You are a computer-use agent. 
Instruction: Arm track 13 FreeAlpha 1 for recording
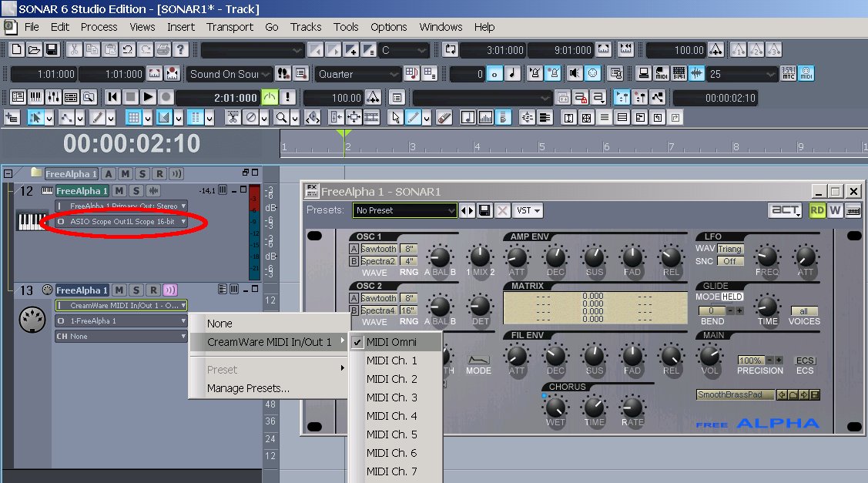(x=153, y=290)
